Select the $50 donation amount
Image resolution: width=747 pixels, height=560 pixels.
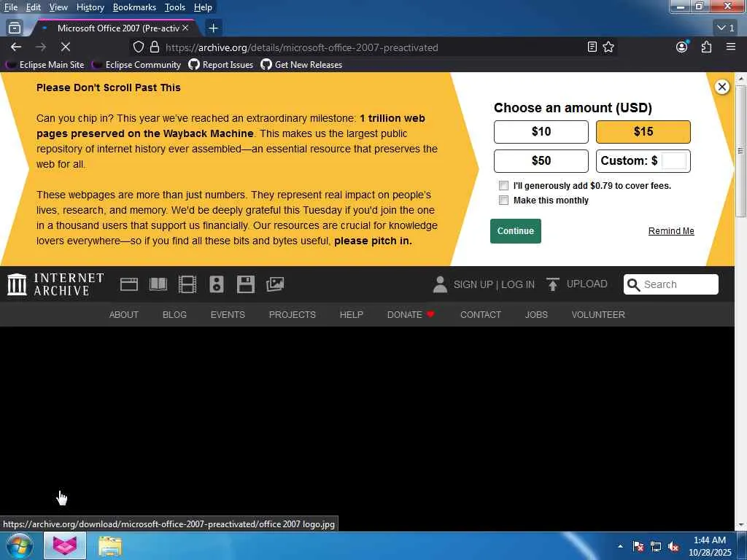541,161
